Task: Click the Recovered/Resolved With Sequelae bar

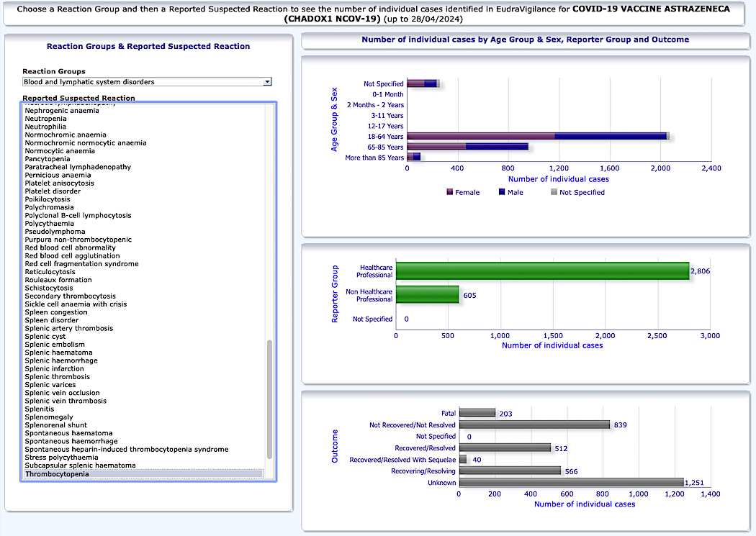Action: [463, 460]
